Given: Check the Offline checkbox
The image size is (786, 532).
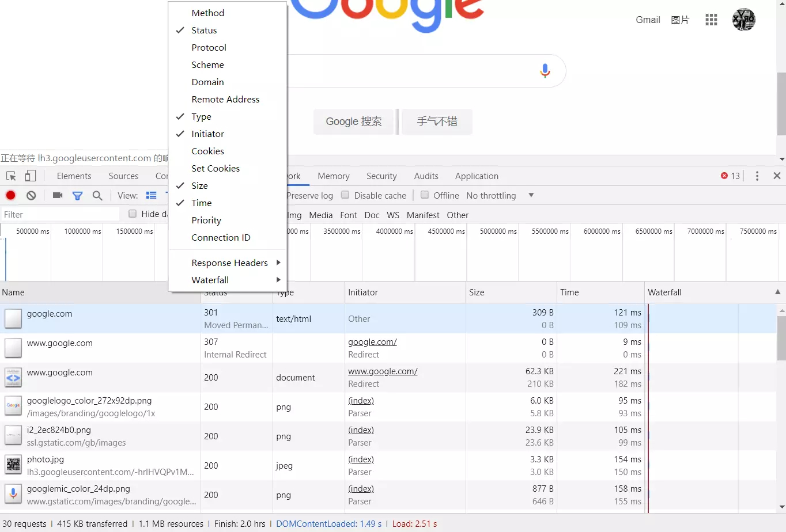Looking at the screenshot, I should tap(425, 195).
